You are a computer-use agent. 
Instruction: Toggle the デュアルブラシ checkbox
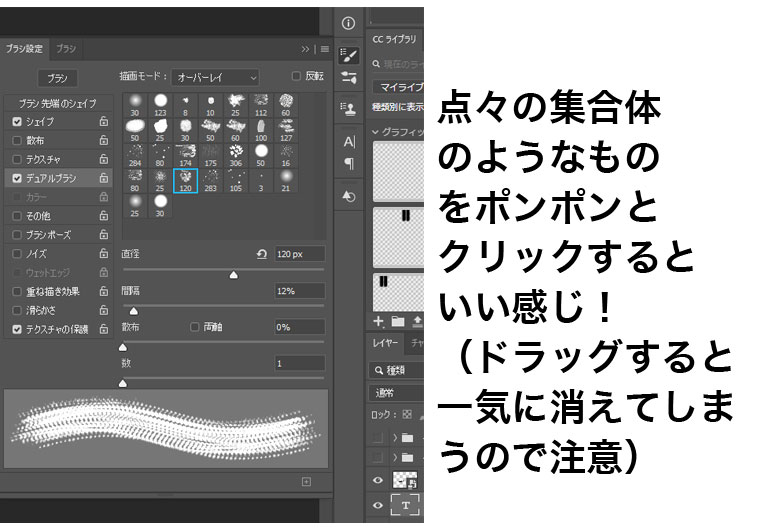coord(17,178)
